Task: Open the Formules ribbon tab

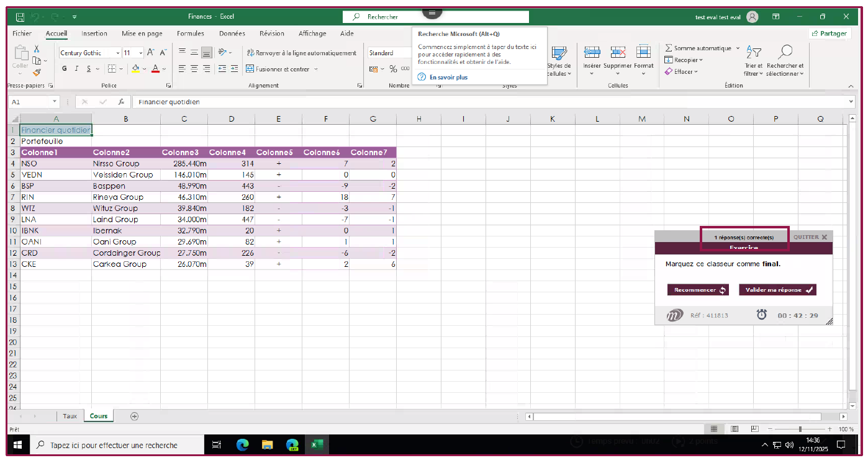Action: 191,34
